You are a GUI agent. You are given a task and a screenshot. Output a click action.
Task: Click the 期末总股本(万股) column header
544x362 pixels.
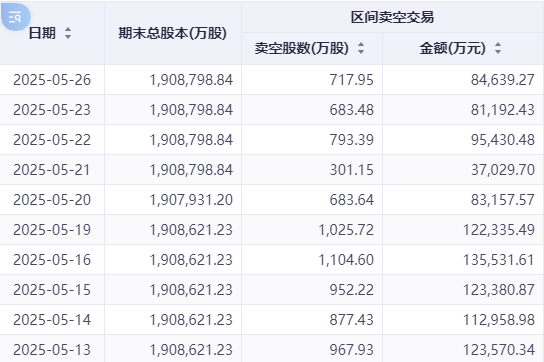click(x=172, y=33)
